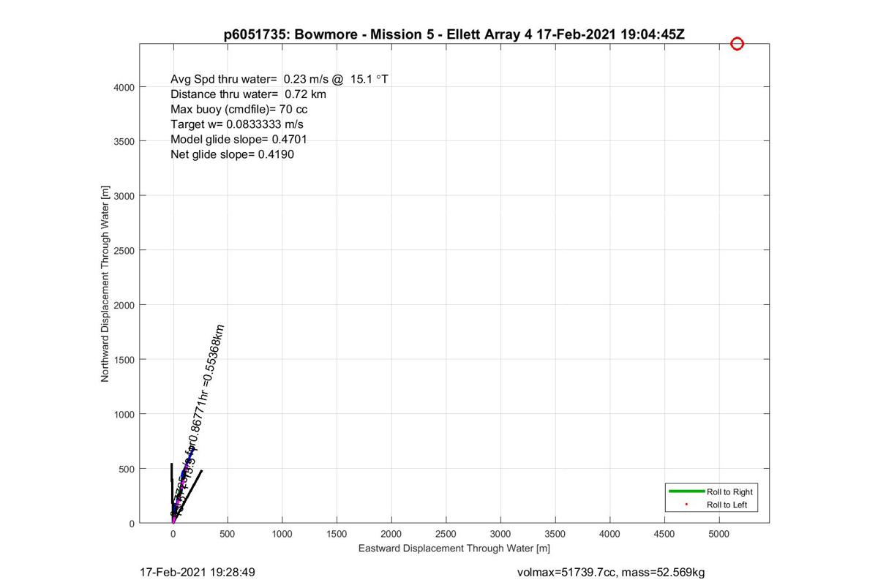Click the timestamp 17-Feb-2021 19:28:49
The image size is (878, 588).
click(198, 572)
